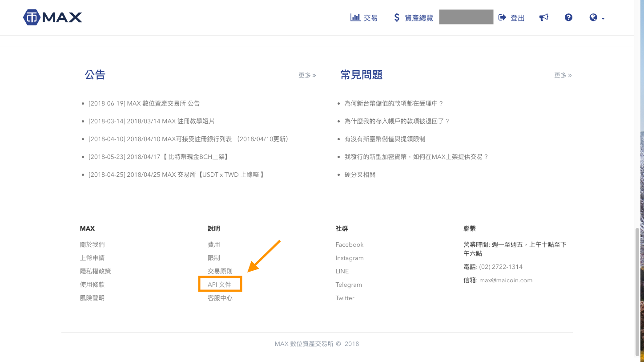Click the 常見問題 section heading
Screen dimensions: 644x362
(362, 75)
